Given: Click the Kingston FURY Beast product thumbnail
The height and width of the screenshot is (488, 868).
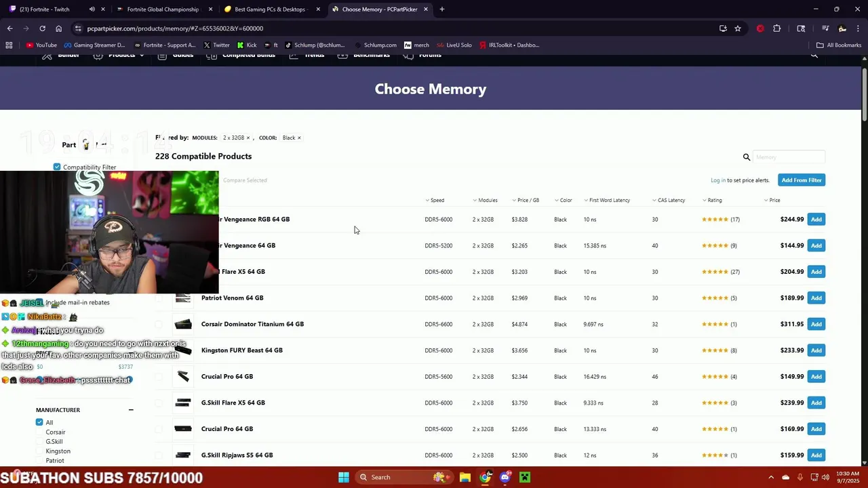Looking at the screenshot, I should click(x=183, y=350).
